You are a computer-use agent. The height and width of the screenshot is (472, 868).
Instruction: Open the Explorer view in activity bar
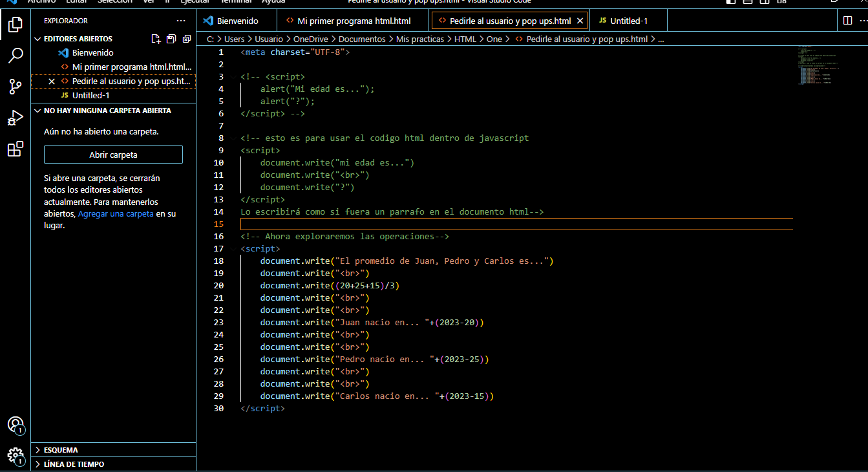pos(15,25)
